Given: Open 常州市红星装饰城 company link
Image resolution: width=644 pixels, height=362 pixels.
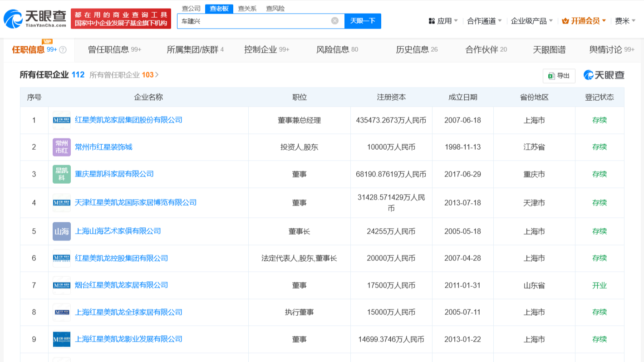Looking at the screenshot, I should point(103,147).
